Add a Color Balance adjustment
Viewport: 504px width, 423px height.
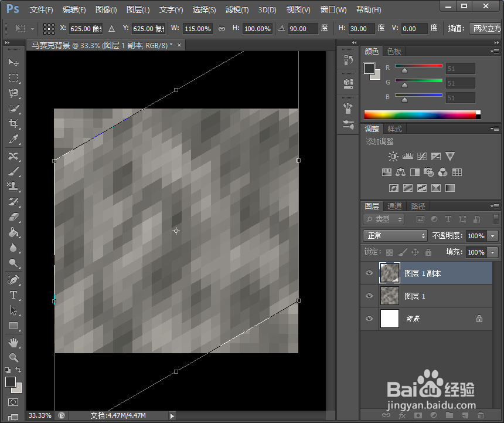(x=400, y=172)
